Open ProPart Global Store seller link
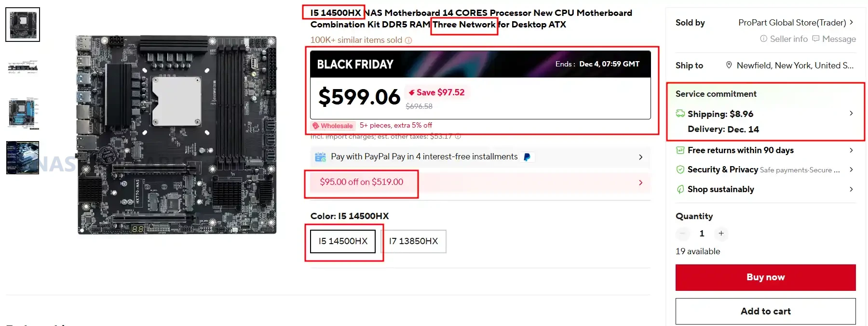The width and height of the screenshot is (868, 326). 792,23
